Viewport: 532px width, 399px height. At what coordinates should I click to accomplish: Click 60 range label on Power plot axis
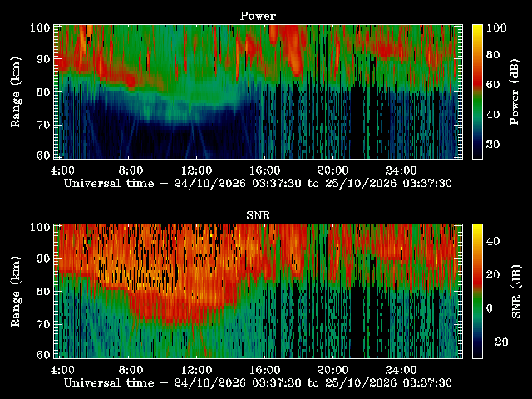[43, 155]
